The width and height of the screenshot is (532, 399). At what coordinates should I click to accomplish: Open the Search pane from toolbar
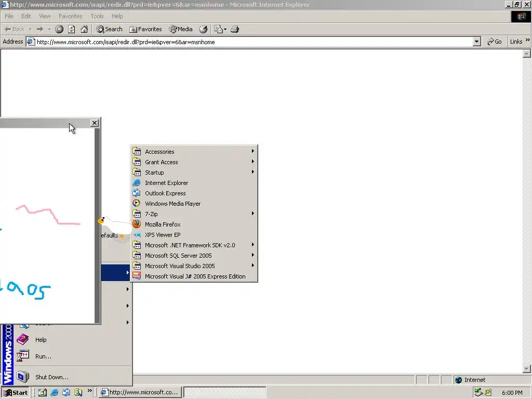[x=109, y=29]
